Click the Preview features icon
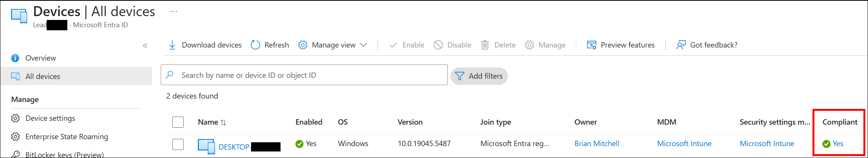 click(x=592, y=45)
